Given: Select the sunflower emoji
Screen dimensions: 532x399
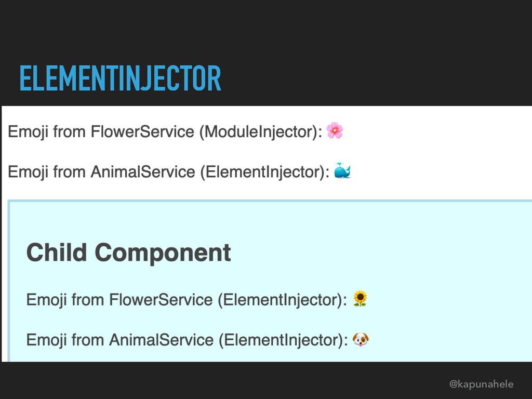Looking at the screenshot, I should click(x=360, y=299).
